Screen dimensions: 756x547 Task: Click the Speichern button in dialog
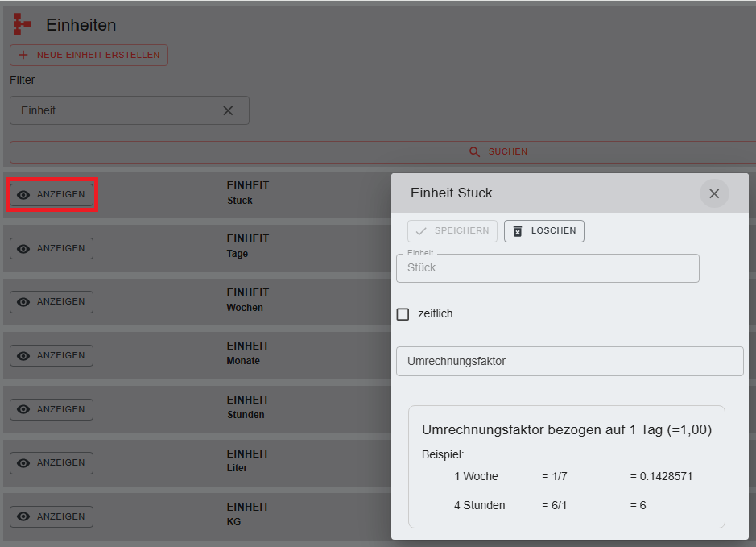452,231
